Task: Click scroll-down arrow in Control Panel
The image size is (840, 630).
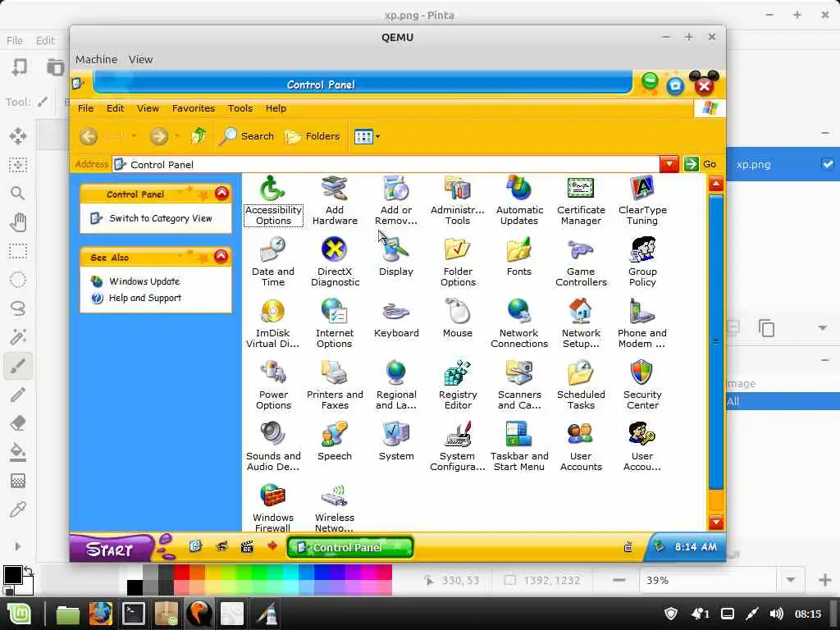Action: click(716, 522)
